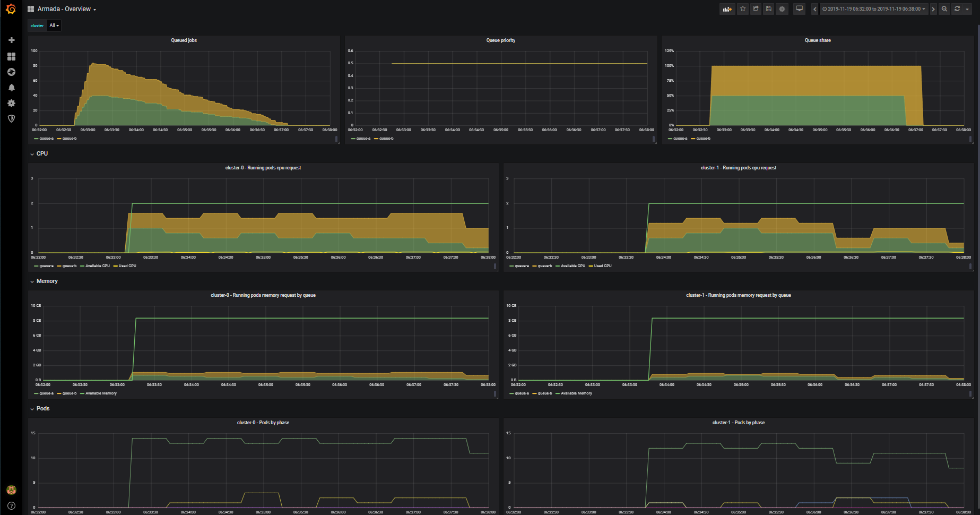
Task: Click the dashboard grid icon beside Armada title
Action: pos(31,9)
